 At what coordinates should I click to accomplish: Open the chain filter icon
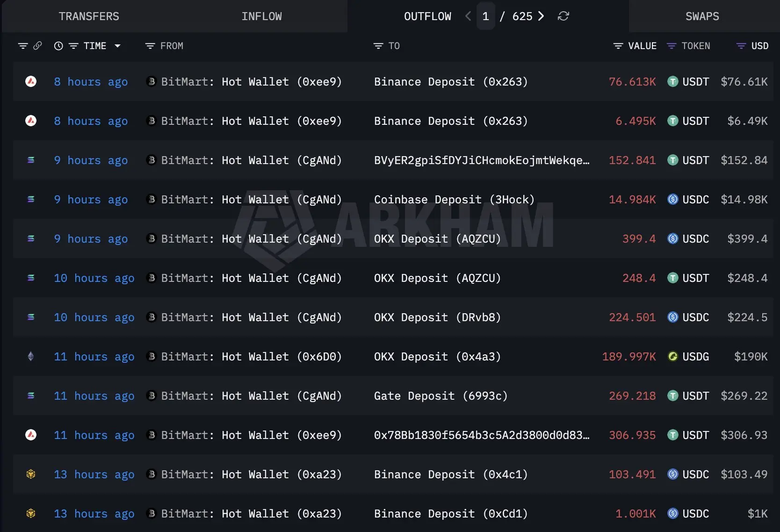point(23,46)
